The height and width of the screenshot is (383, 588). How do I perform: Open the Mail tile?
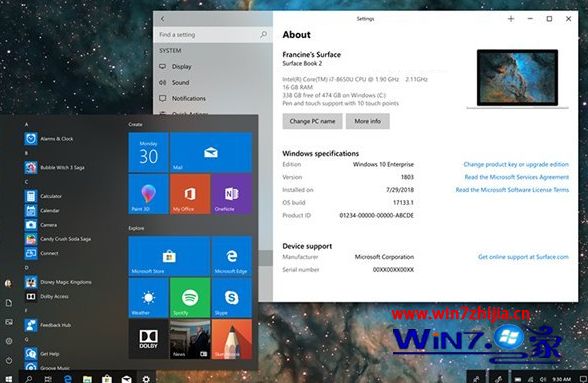click(211, 152)
